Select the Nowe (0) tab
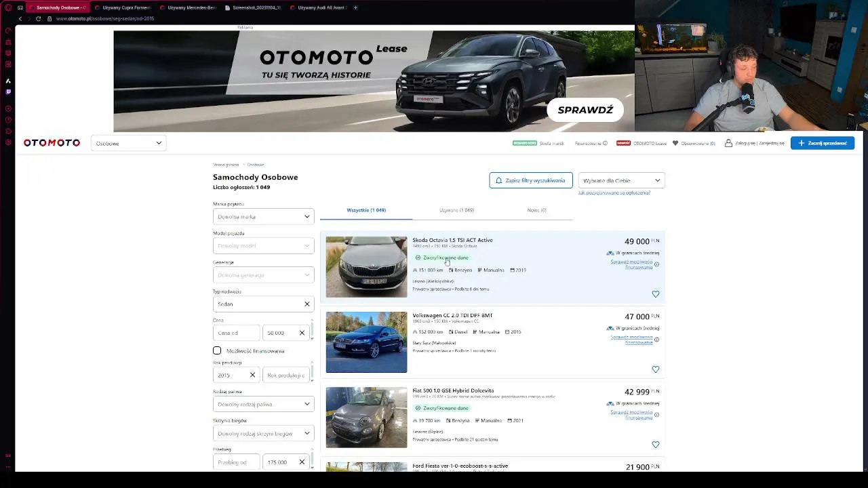 click(536, 210)
